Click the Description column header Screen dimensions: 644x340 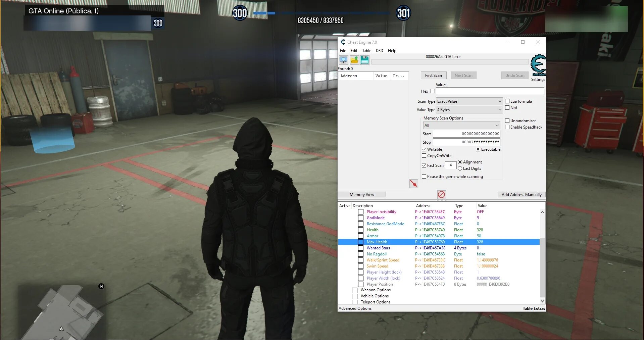383,206
